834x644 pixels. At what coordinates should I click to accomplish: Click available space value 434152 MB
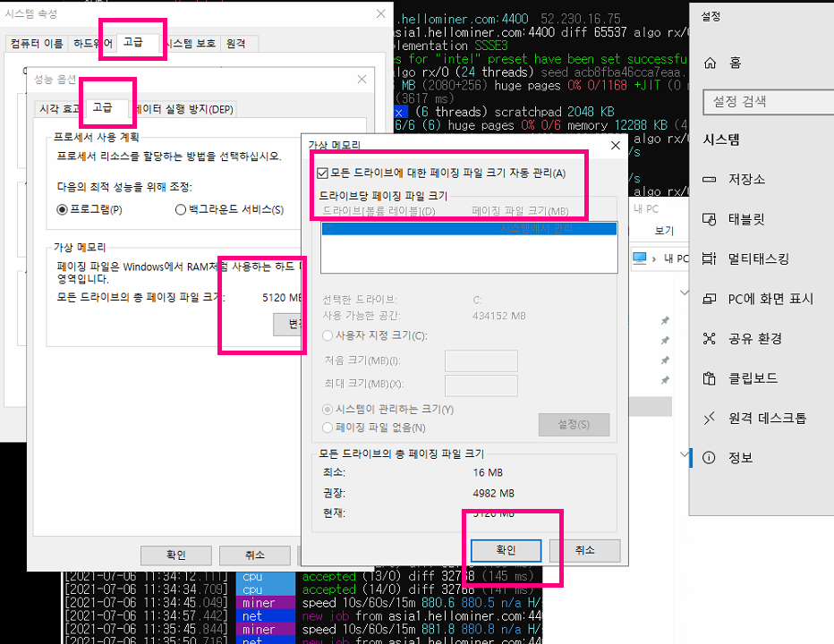(x=499, y=316)
